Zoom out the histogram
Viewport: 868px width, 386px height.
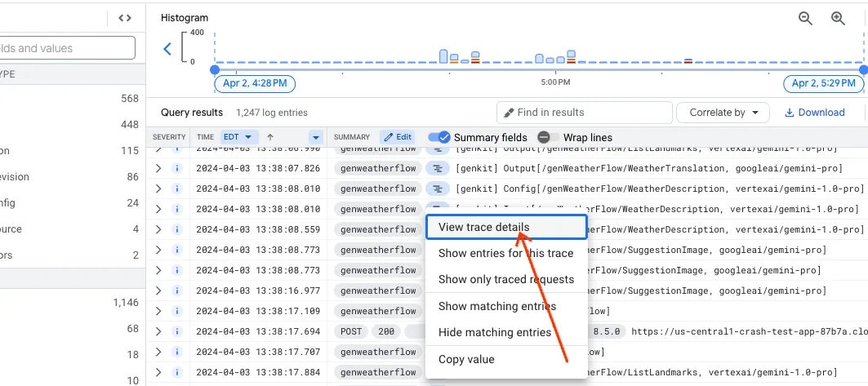[805, 19]
